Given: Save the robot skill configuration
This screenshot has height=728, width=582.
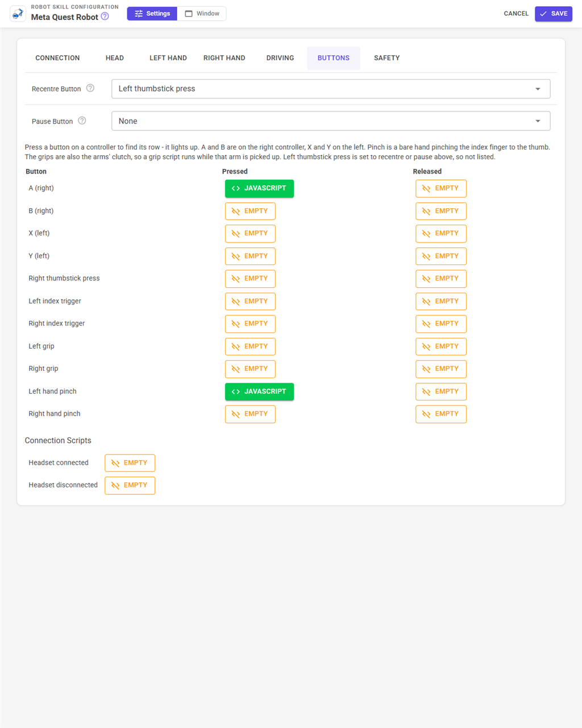Looking at the screenshot, I should click(x=554, y=14).
